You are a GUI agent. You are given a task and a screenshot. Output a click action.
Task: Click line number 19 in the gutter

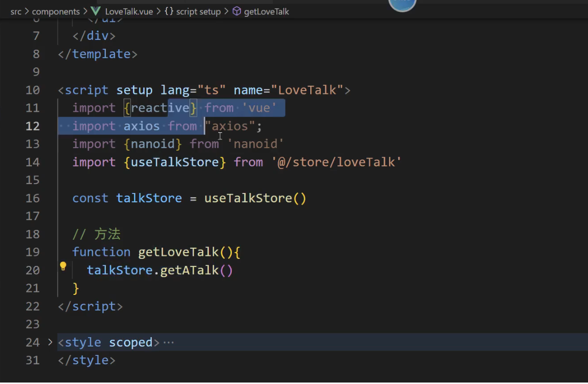point(33,252)
